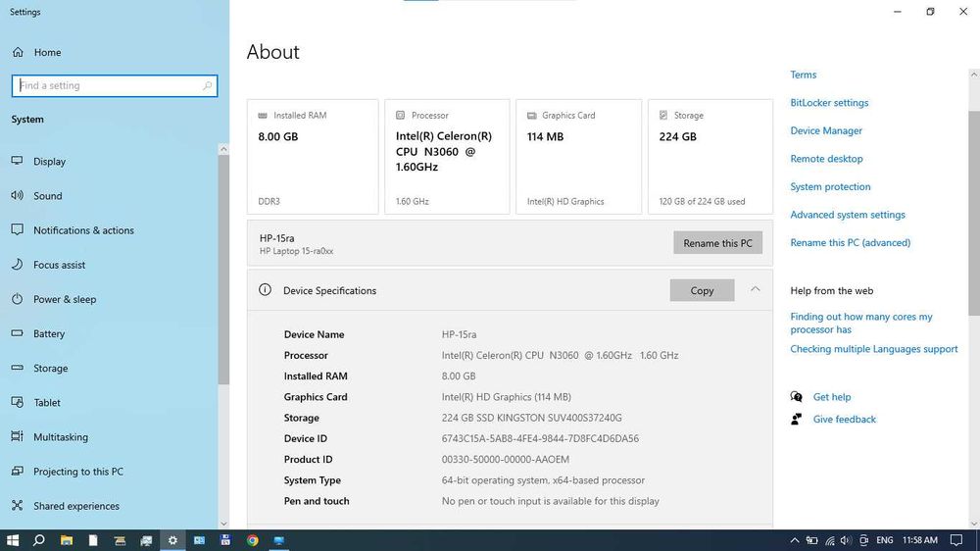Image resolution: width=980 pixels, height=551 pixels.
Task: Click the 11:58 AM taskbar clock
Action: [x=920, y=540]
